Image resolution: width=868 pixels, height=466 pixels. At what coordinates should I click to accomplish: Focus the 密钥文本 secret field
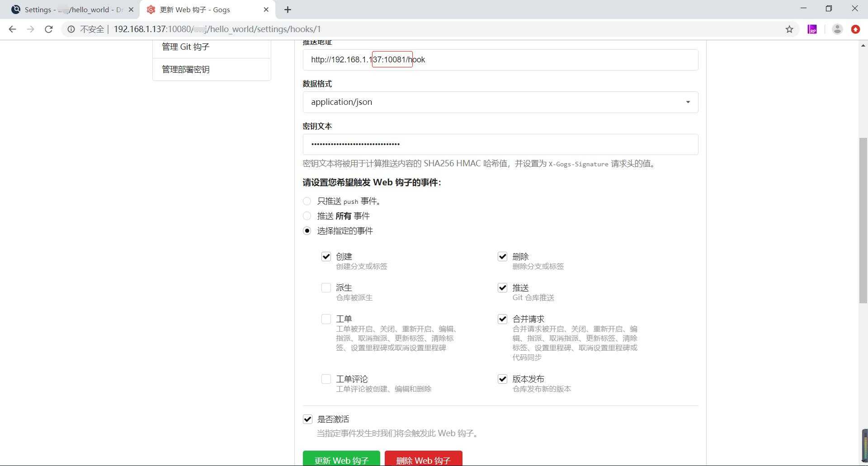click(500, 145)
